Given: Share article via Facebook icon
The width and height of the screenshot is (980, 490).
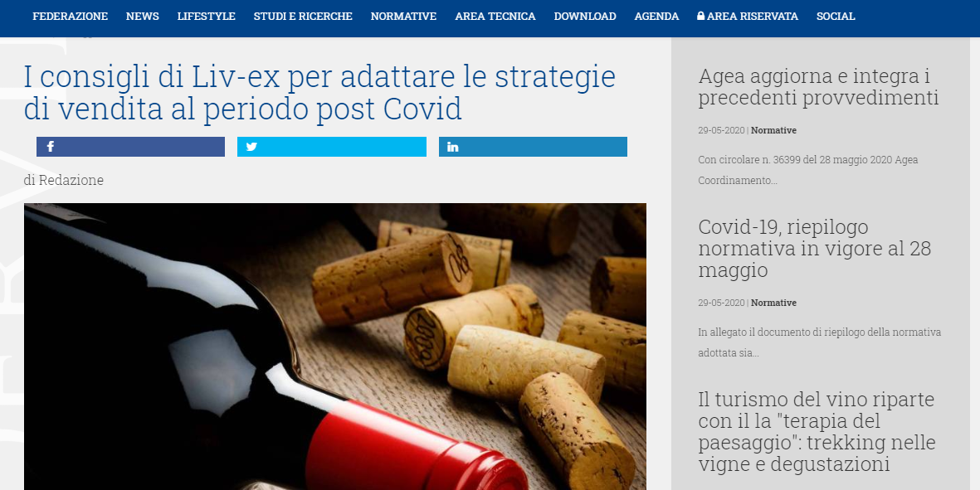Looking at the screenshot, I should [x=50, y=147].
